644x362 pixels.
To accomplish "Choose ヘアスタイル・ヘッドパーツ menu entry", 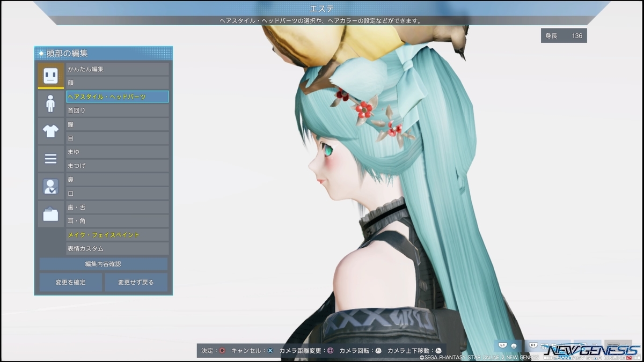I will (x=117, y=97).
